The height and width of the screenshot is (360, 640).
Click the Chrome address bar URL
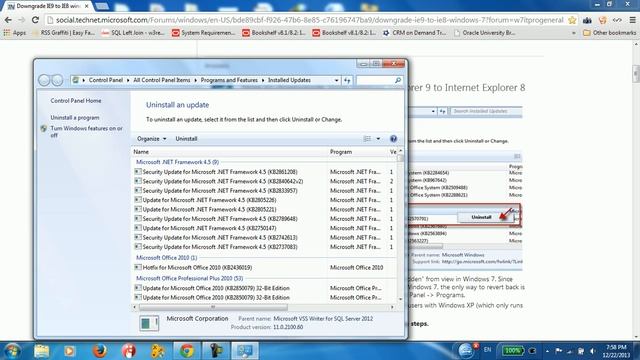(309, 20)
